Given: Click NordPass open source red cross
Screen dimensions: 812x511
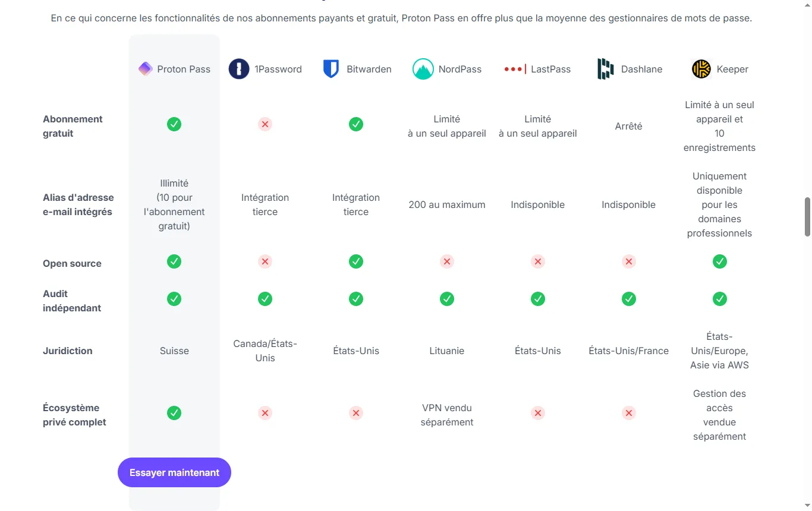Looking at the screenshot, I should pyautogui.click(x=447, y=261).
